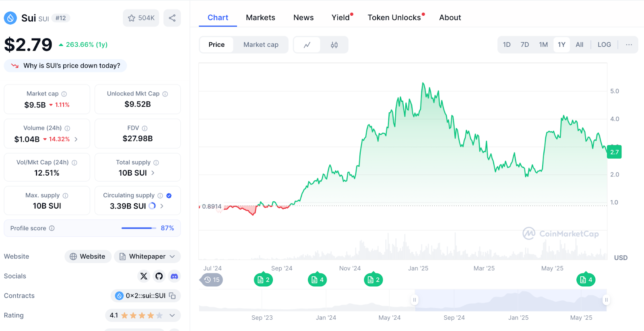Click the Circulating supply info icon
This screenshot has width=644, height=331.
pyautogui.click(x=160, y=196)
